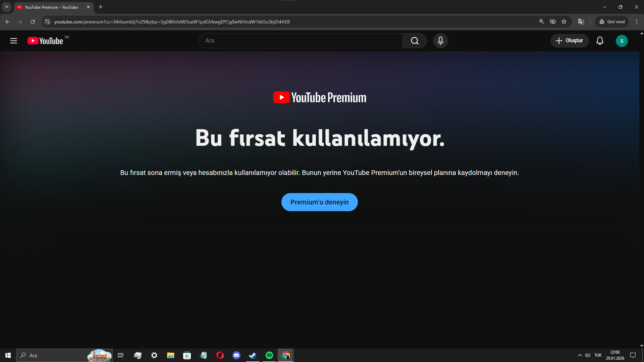The width and height of the screenshot is (644, 362).
Task: Open Opera browser from the taskbar
Action: [220, 355]
